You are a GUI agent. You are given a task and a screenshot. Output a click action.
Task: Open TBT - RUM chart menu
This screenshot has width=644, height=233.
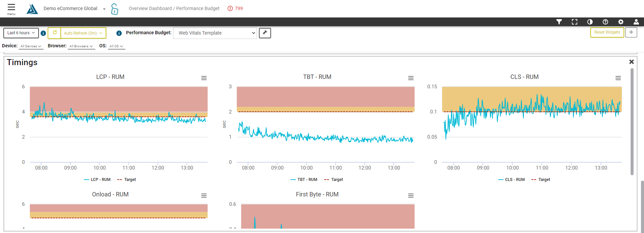pos(411,78)
